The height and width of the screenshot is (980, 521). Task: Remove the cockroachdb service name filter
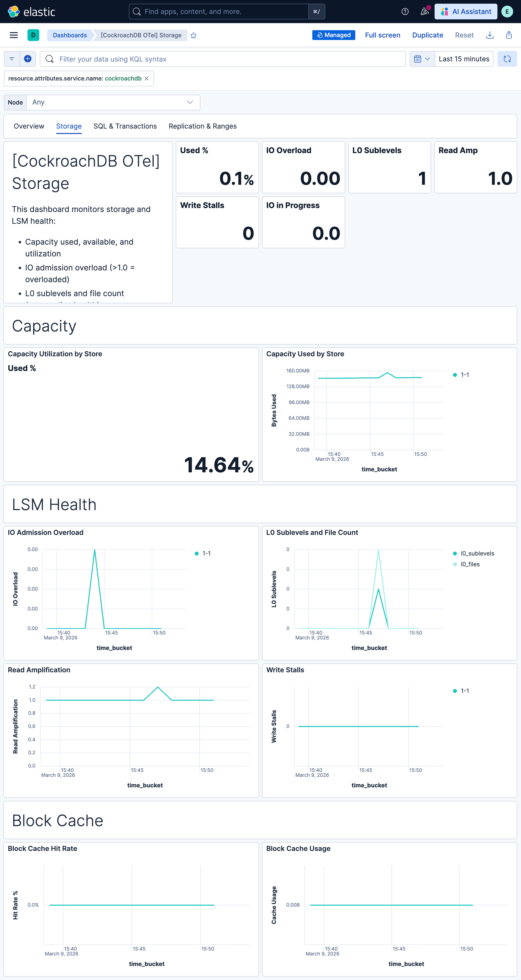pos(147,78)
